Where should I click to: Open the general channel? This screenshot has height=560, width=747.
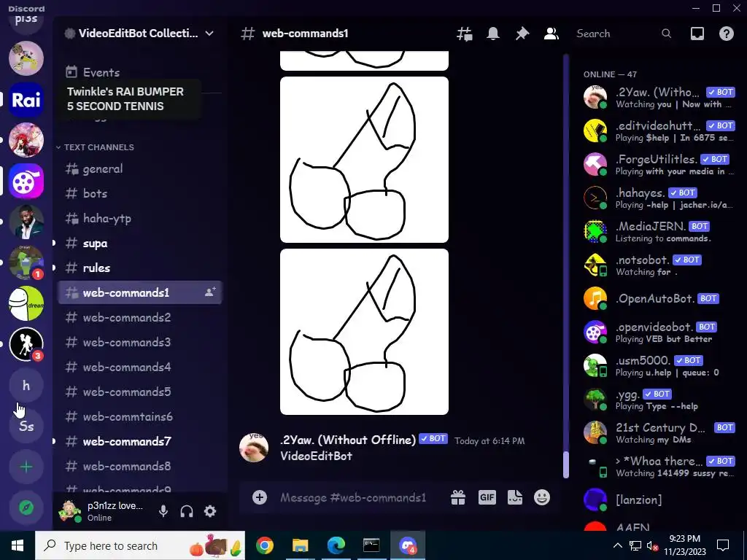click(x=139, y=168)
